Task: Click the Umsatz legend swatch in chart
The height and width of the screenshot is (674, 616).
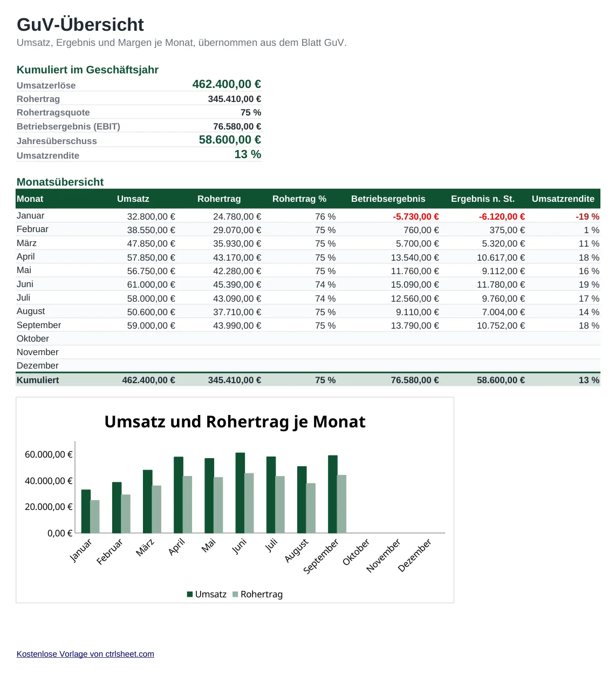Action: coord(190,594)
